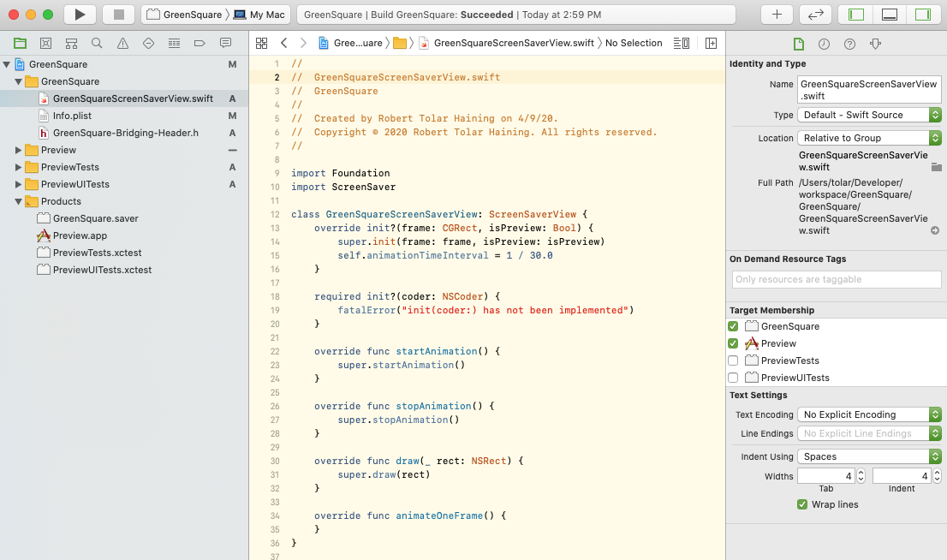This screenshot has width=947, height=560.
Task: Open the find navigator search icon
Action: [97, 43]
